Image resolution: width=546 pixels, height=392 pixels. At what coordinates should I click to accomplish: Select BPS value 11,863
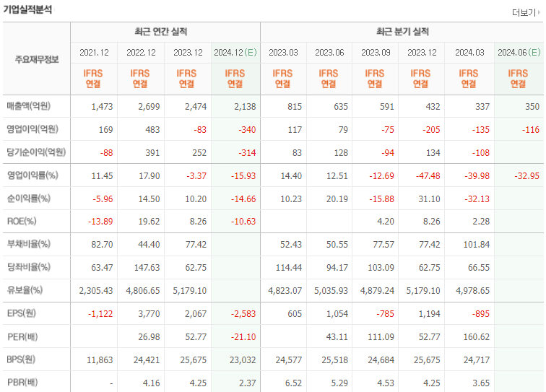pyautogui.click(x=100, y=360)
